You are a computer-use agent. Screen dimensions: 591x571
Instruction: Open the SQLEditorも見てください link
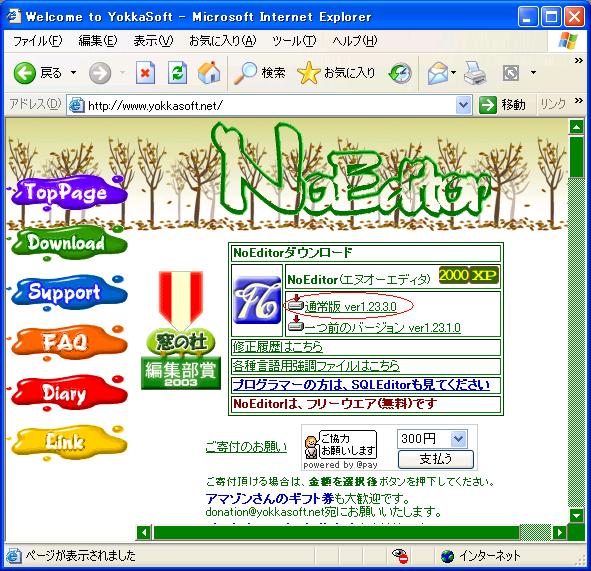click(361, 385)
